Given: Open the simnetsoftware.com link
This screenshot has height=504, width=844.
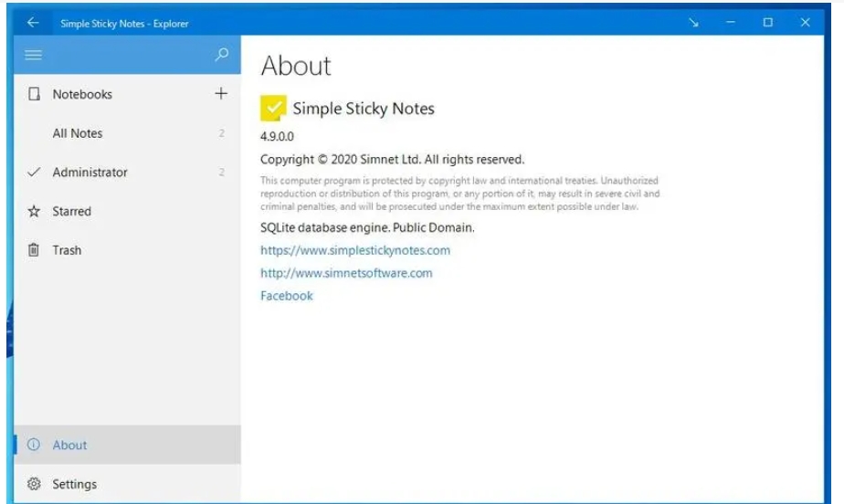Looking at the screenshot, I should pyautogui.click(x=346, y=273).
